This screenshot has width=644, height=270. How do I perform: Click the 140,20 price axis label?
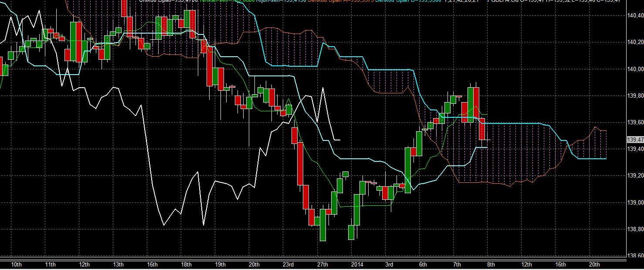[635, 42]
